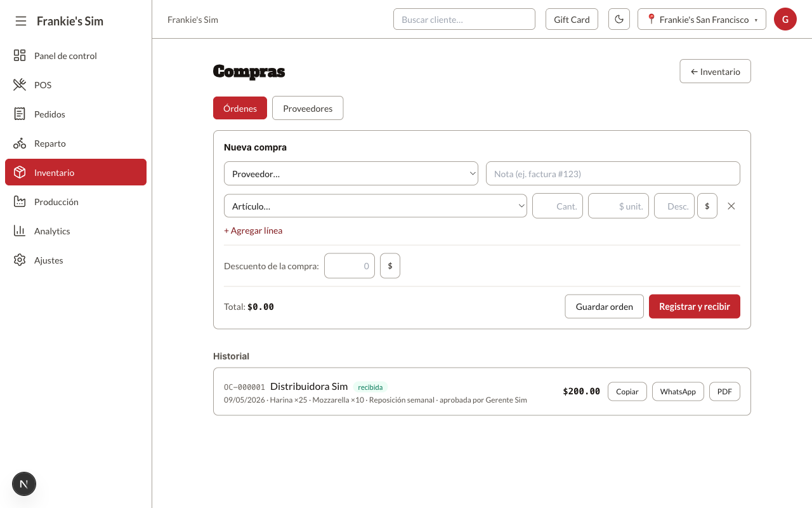Open the hamburger menu icon
Screen dimensions: 812x508
point(21,21)
